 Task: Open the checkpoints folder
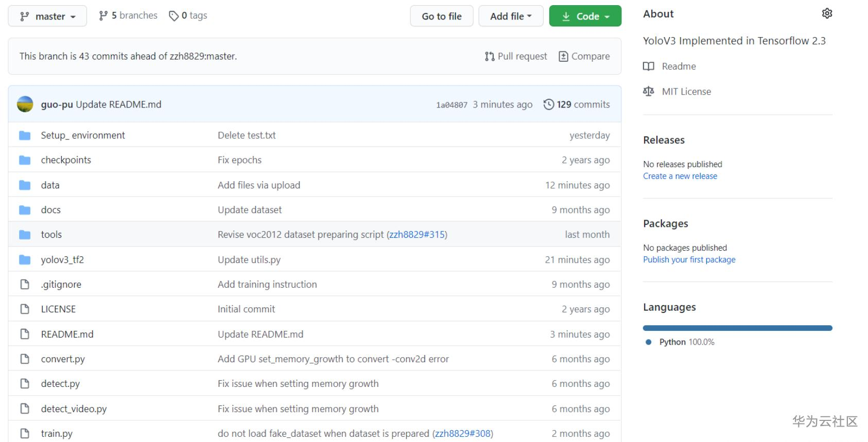click(66, 160)
